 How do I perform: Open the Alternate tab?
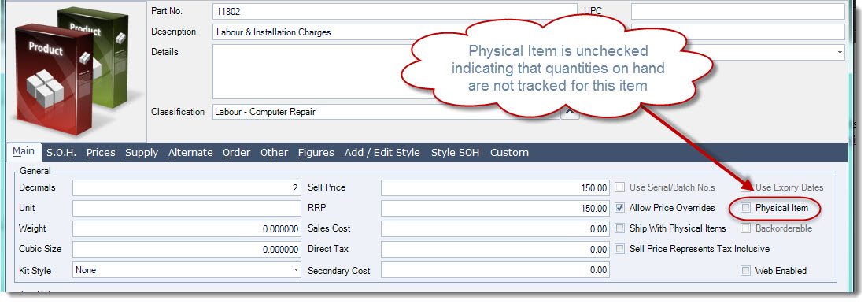(x=190, y=152)
